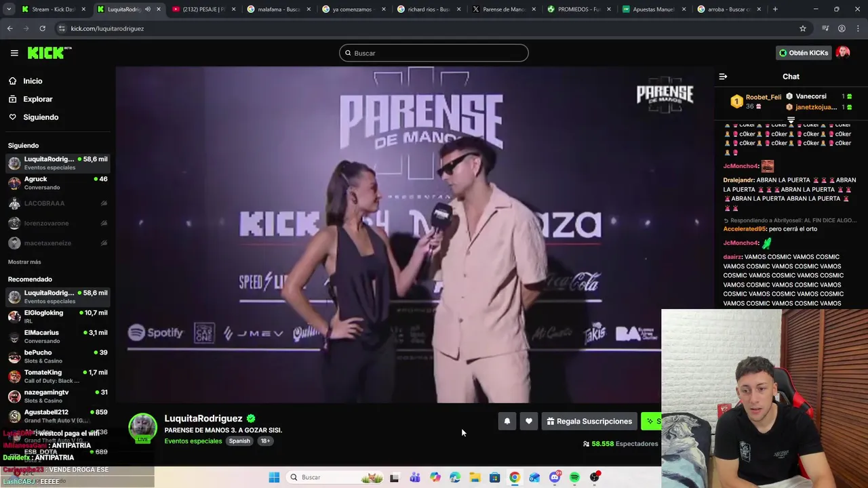This screenshot has height=488, width=868.
Task: Open File Explorer from the taskbar
Action: [475, 477]
